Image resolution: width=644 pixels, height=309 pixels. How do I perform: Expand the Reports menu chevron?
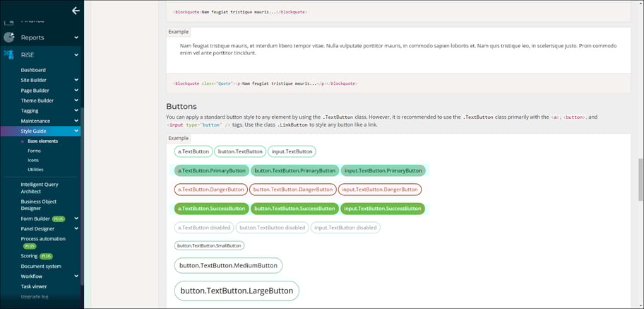click(x=76, y=37)
